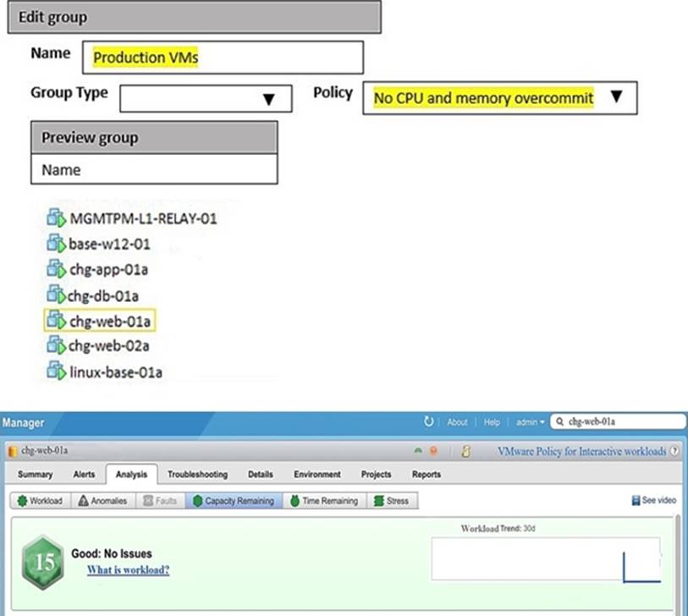Click the VM icon beside chg-web-02a
Screen dimensions: 688x616
tap(56, 345)
